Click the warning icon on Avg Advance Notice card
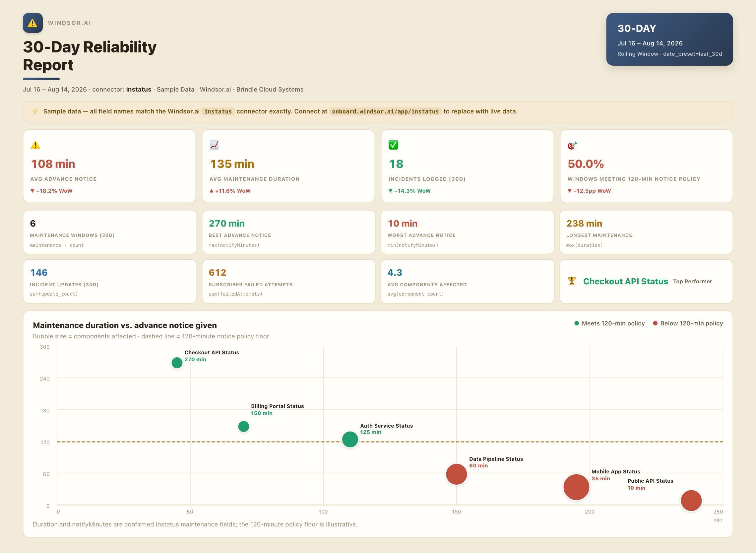Screen dimensions: 756x553 click(35, 145)
